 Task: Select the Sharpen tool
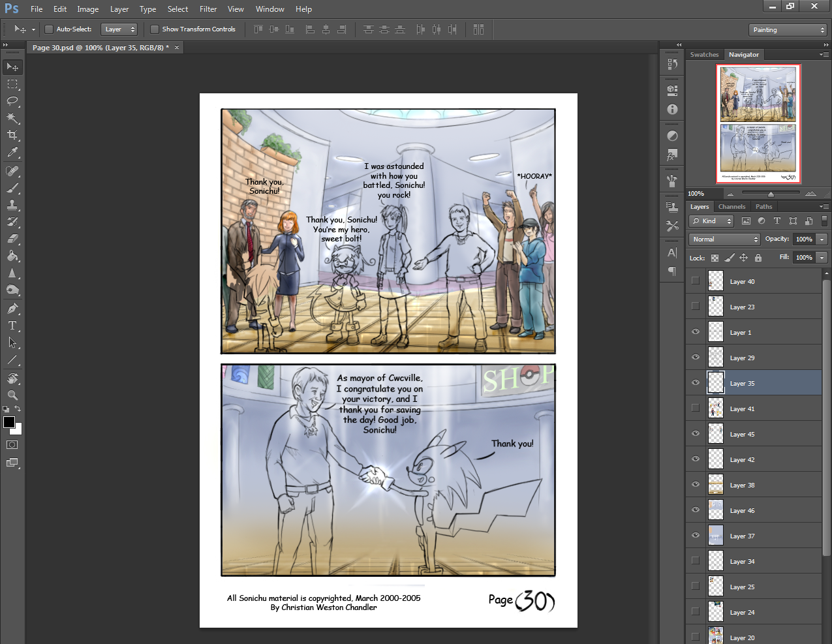pyautogui.click(x=12, y=273)
